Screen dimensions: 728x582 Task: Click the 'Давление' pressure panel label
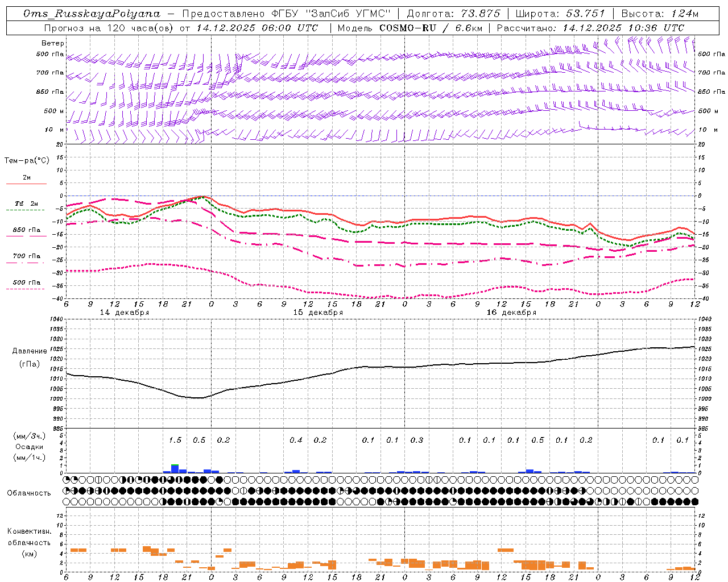[x=30, y=351]
